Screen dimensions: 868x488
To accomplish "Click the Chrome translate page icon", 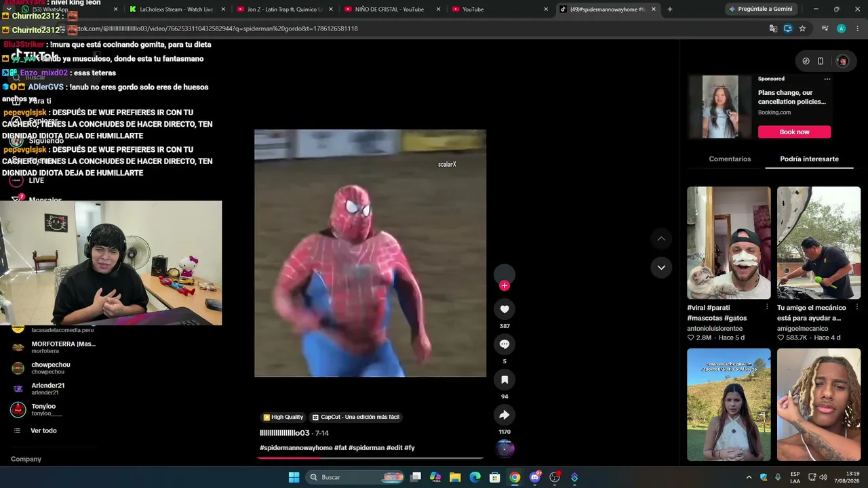I will point(773,28).
